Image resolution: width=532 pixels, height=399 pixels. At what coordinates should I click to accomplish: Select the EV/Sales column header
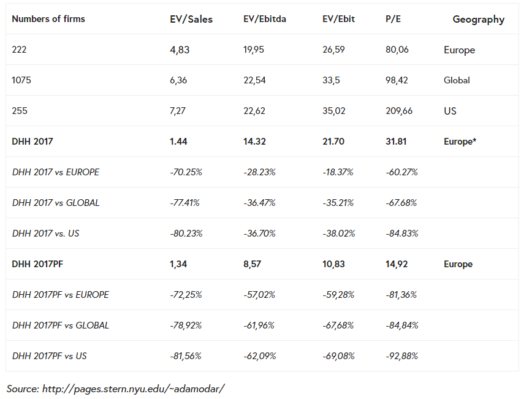(191, 19)
